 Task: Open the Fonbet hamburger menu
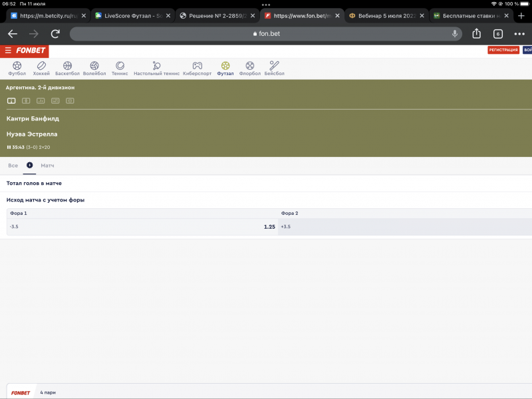coord(8,50)
